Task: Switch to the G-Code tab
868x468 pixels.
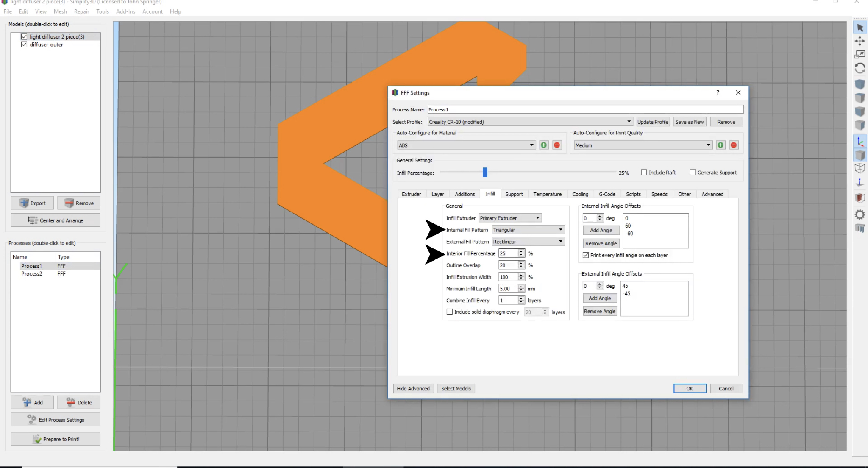Action: 607,194
